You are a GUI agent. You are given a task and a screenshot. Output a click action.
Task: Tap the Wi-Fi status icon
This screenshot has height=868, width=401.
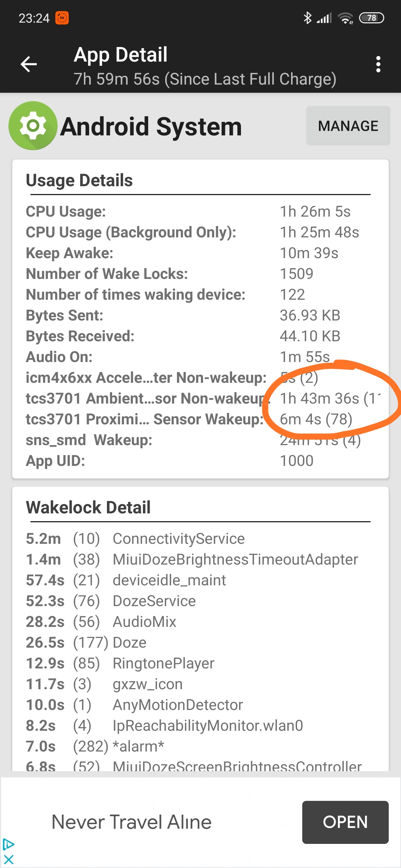345,18
